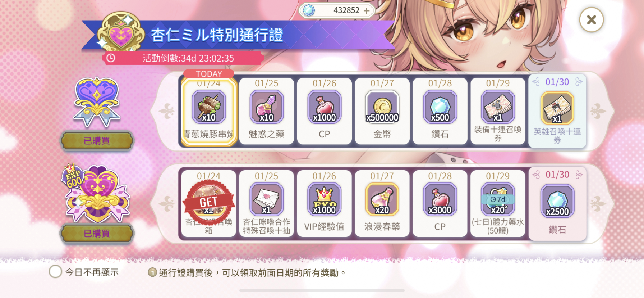
Task: Close the special pass window
Action: [591, 20]
